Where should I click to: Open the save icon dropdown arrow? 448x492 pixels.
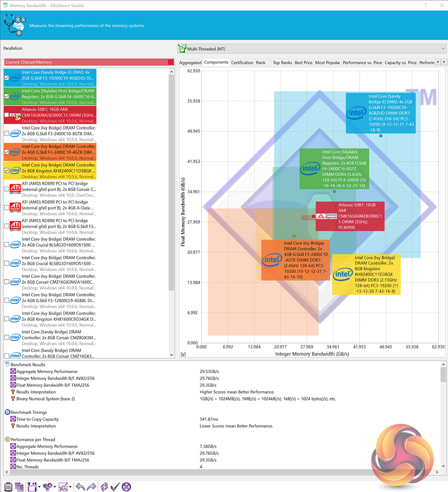(39, 487)
